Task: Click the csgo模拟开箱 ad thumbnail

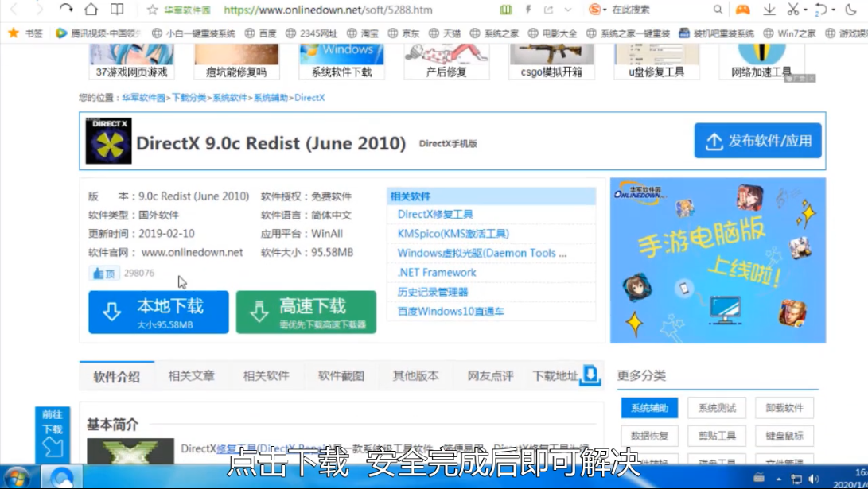Action: click(551, 62)
